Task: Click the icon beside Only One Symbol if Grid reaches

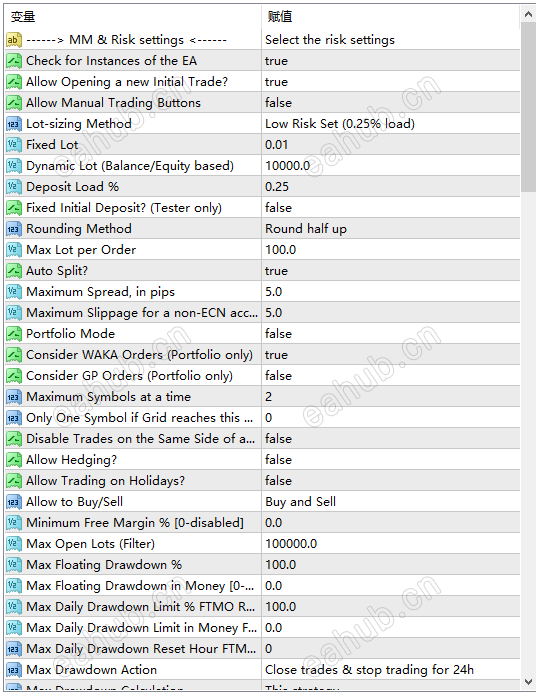Action: pyautogui.click(x=14, y=418)
